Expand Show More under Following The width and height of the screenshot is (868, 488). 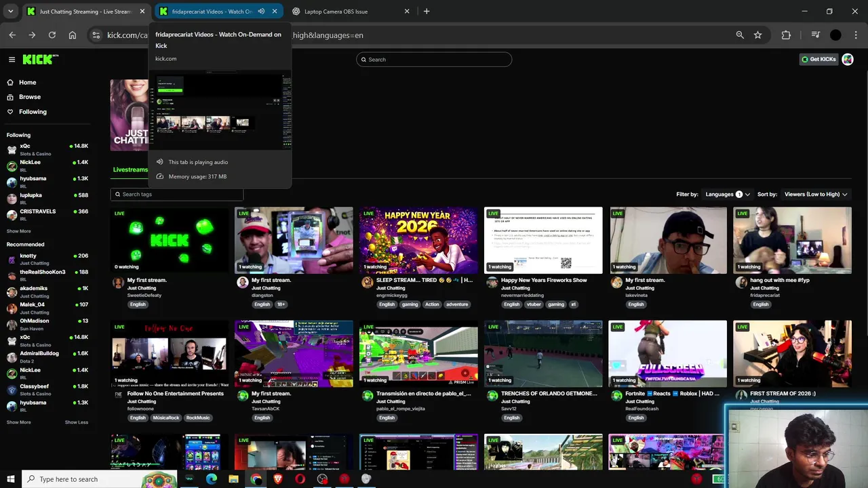[x=19, y=231]
